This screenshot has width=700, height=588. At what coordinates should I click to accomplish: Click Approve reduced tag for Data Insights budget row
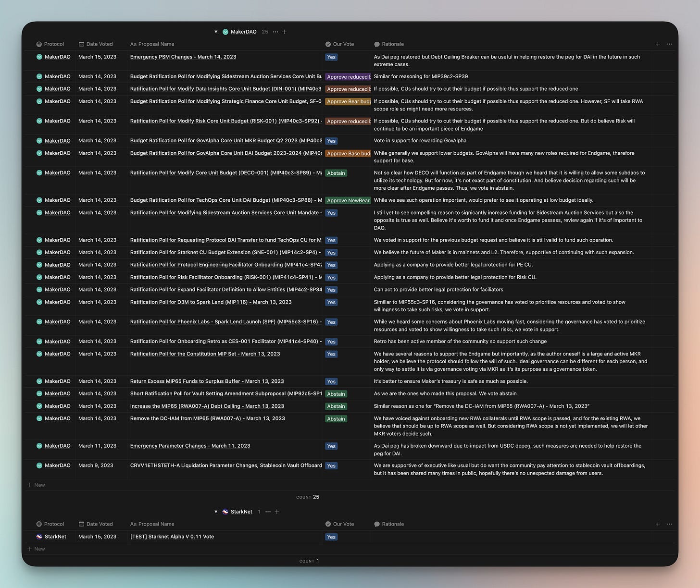click(x=348, y=89)
